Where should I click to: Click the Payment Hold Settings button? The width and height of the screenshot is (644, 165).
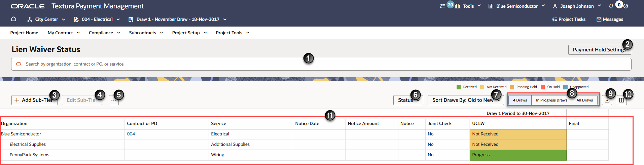[600, 50]
